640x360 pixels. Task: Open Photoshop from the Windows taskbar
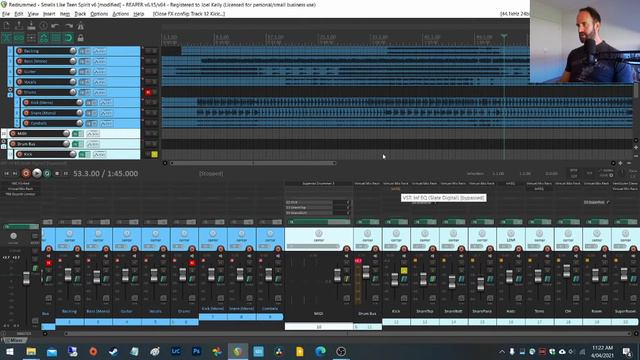click(196, 351)
